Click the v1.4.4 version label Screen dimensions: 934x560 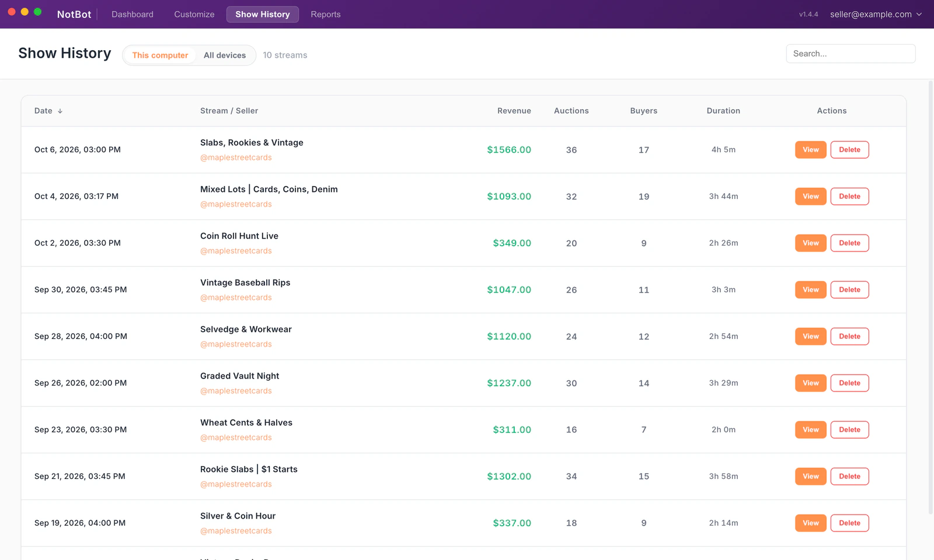click(808, 15)
